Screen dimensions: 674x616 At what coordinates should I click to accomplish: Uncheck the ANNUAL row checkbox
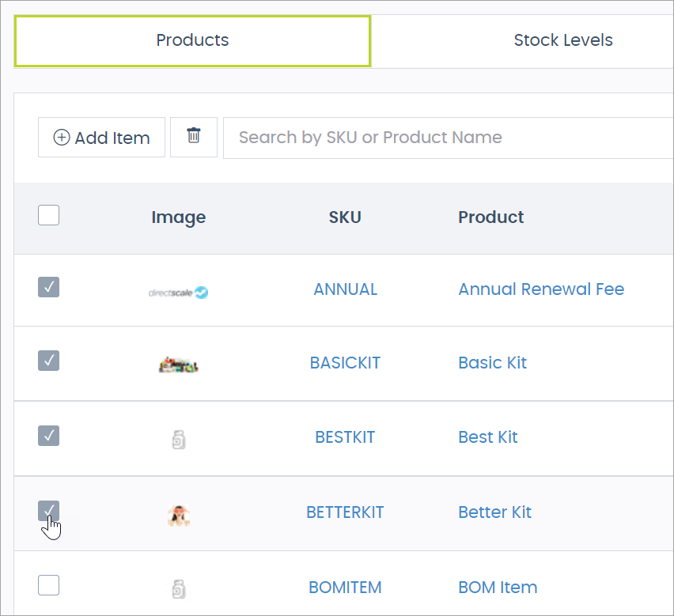click(x=48, y=287)
